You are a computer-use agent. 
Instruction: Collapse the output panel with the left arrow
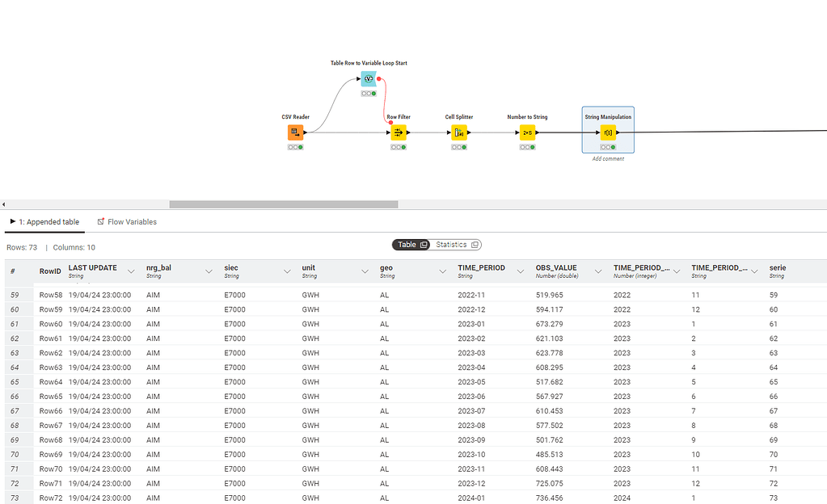point(4,204)
